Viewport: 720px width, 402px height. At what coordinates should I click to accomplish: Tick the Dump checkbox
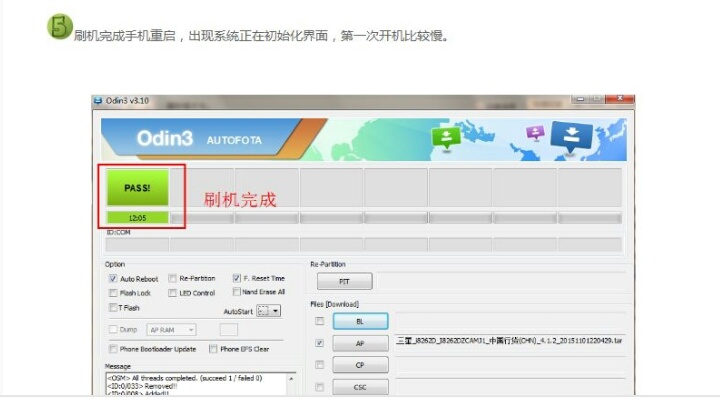[113, 329]
